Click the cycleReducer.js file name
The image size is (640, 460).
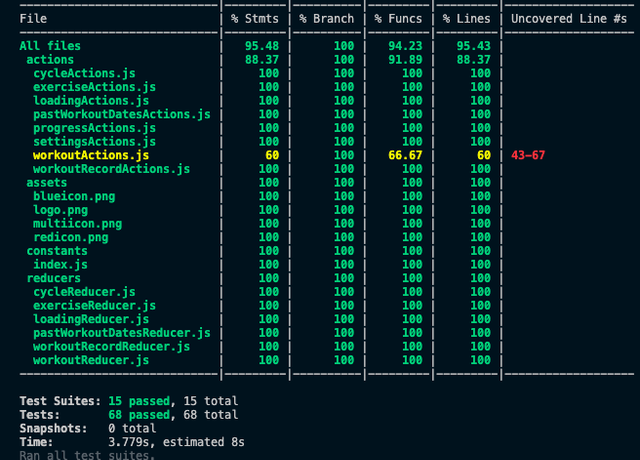(x=84, y=292)
